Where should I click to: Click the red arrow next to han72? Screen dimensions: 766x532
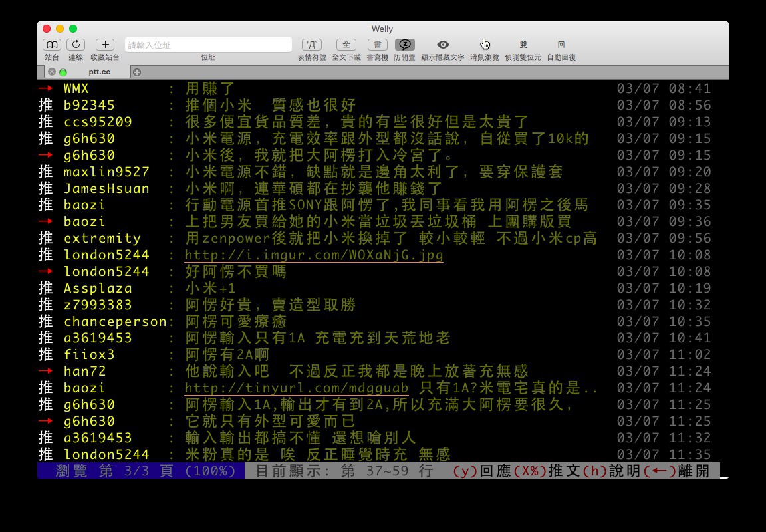(x=45, y=371)
